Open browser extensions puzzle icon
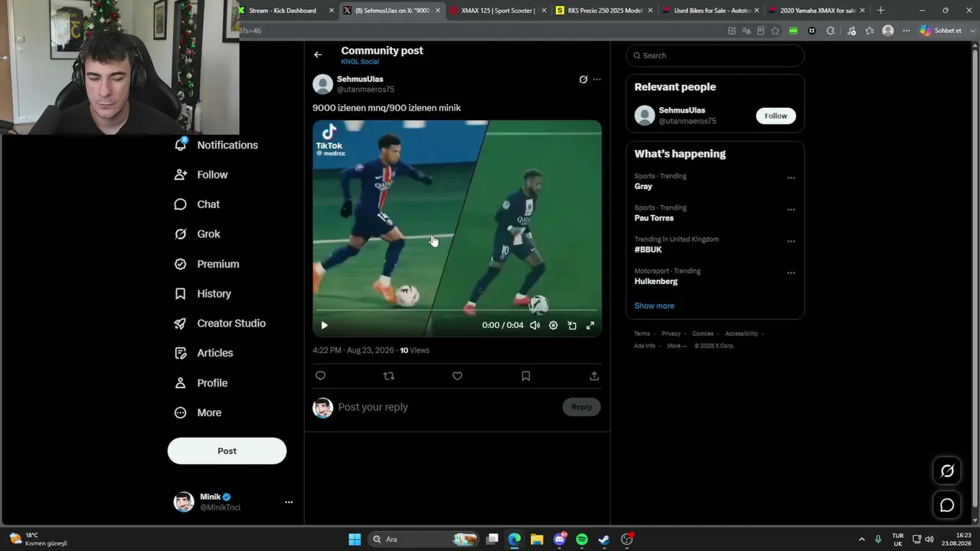The height and width of the screenshot is (551, 980). 831,31
